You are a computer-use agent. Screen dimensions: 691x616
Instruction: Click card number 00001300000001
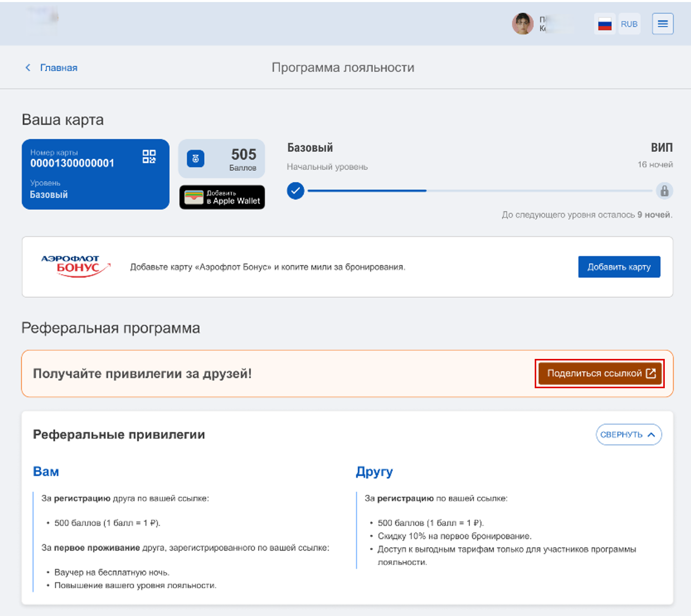72,163
